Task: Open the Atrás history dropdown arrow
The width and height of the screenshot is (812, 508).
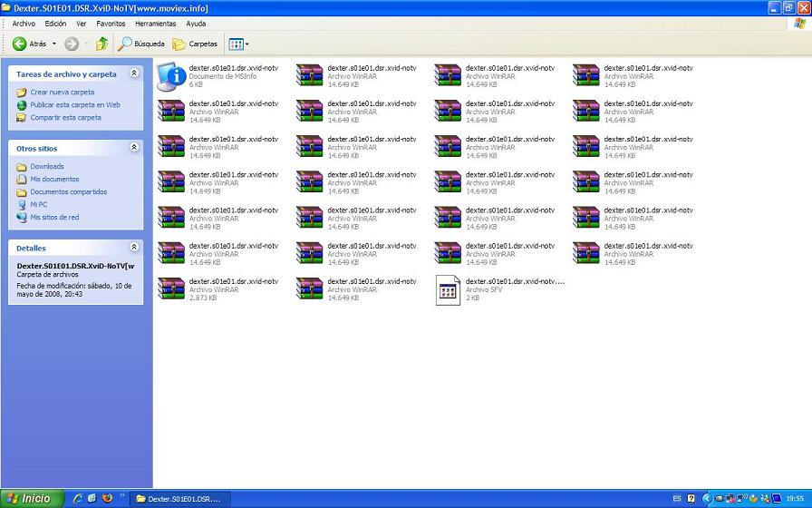Action: [x=54, y=44]
